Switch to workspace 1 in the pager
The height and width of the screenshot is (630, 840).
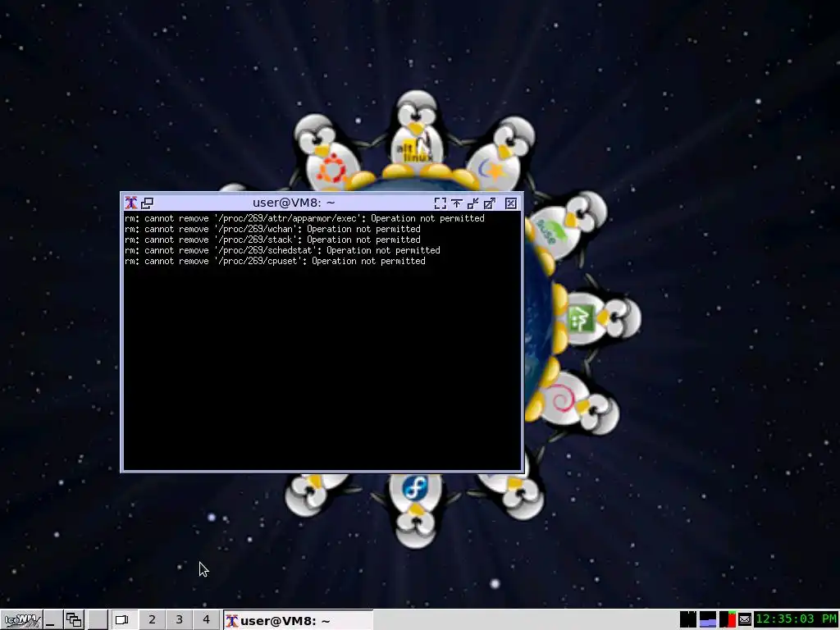click(123, 620)
